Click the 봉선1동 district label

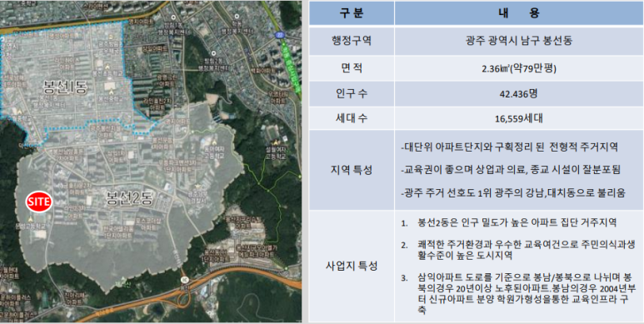click(x=65, y=87)
